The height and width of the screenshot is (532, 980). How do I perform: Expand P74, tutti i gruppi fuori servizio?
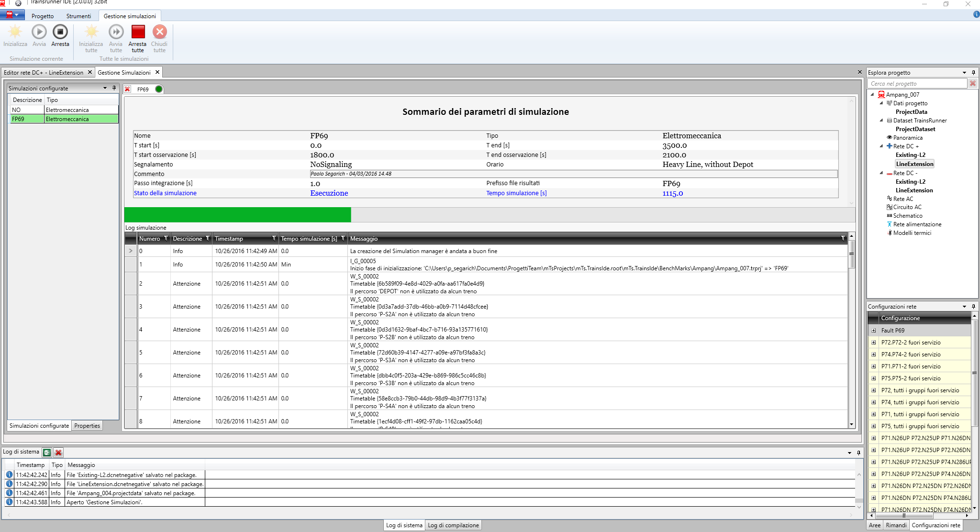pyautogui.click(x=873, y=402)
